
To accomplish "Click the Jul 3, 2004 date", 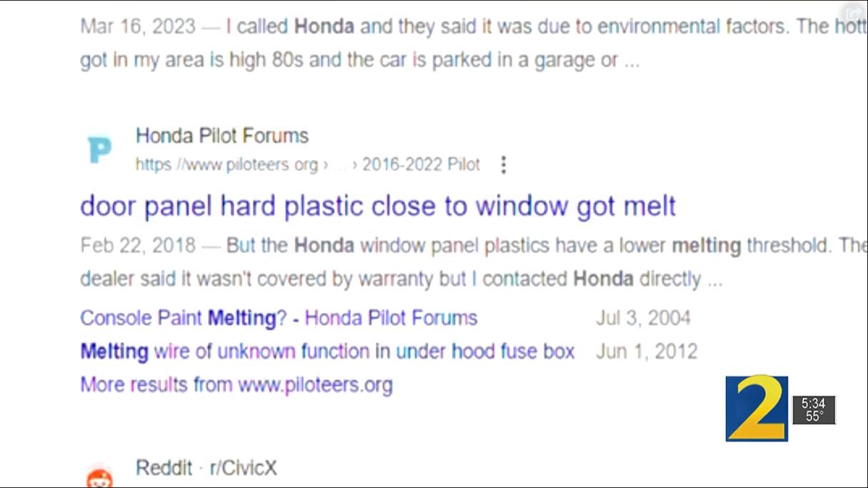I will point(644,317).
